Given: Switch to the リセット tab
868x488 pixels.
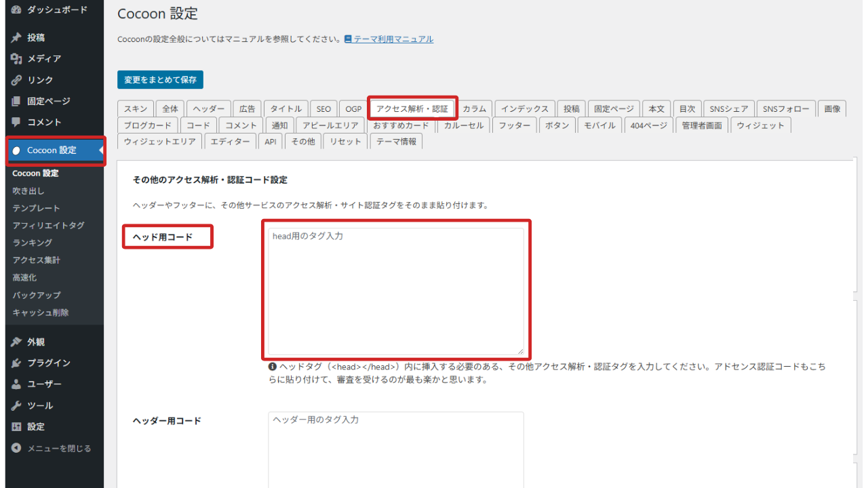Looking at the screenshot, I should pyautogui.click(x=346, y=142).
